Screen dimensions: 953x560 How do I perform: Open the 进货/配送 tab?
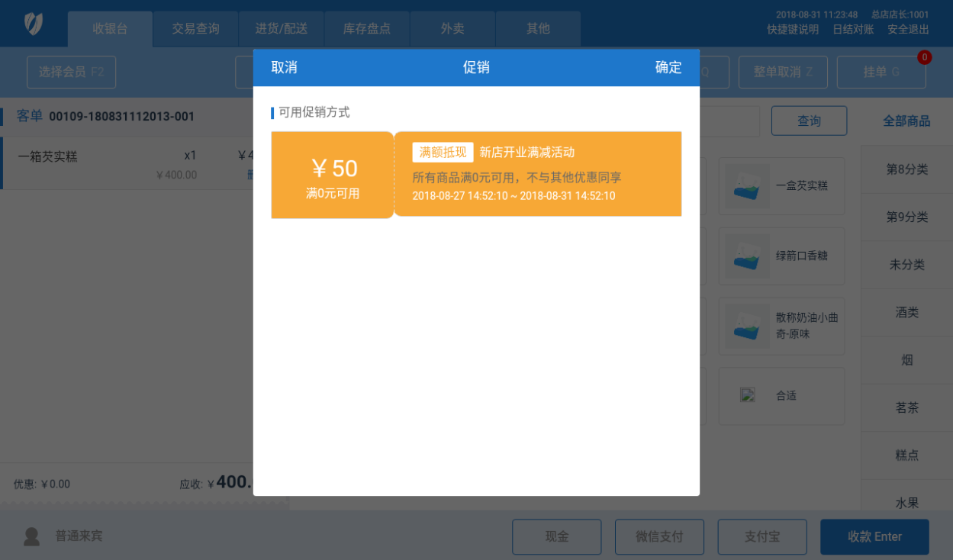[282, 29]
